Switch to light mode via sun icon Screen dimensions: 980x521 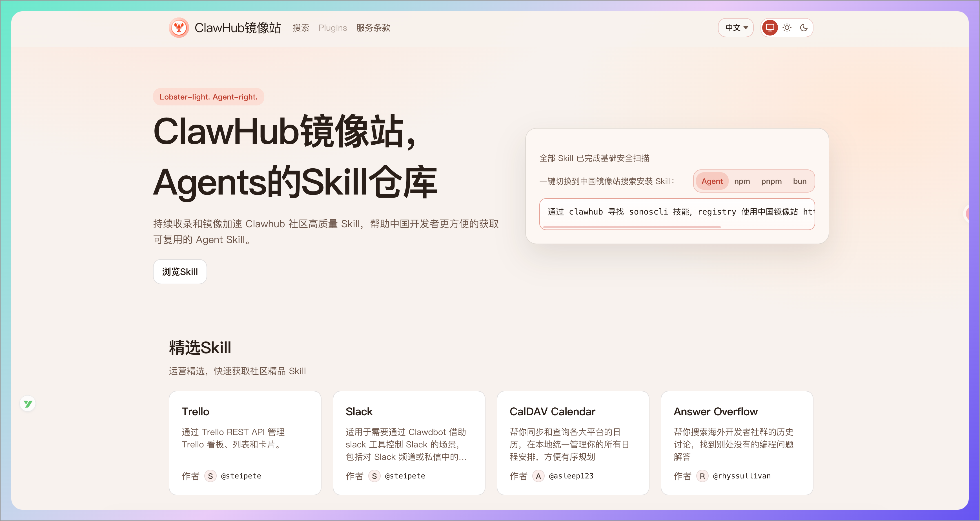coord(787,27)
